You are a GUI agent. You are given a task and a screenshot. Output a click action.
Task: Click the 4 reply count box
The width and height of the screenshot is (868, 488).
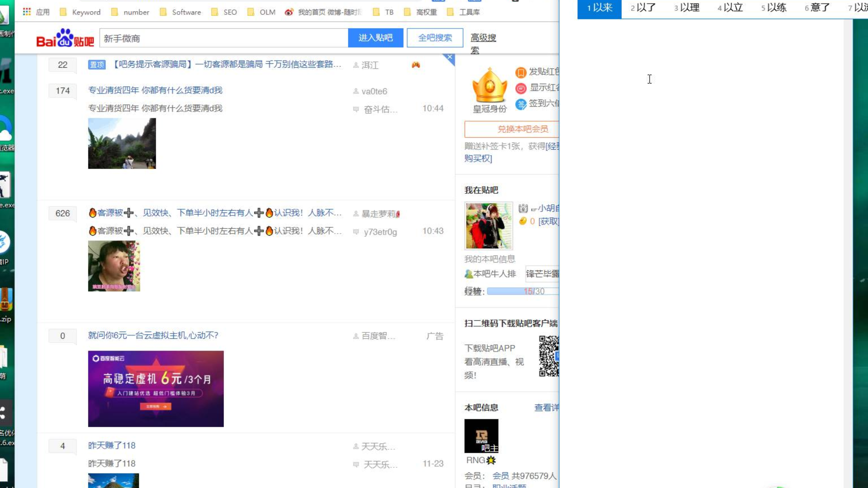point(62,446)
